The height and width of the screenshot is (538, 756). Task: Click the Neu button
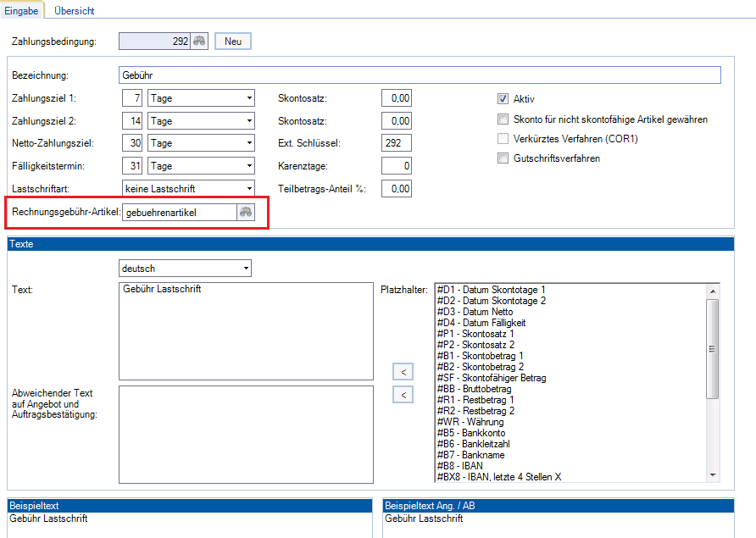(x=232, y=42)
